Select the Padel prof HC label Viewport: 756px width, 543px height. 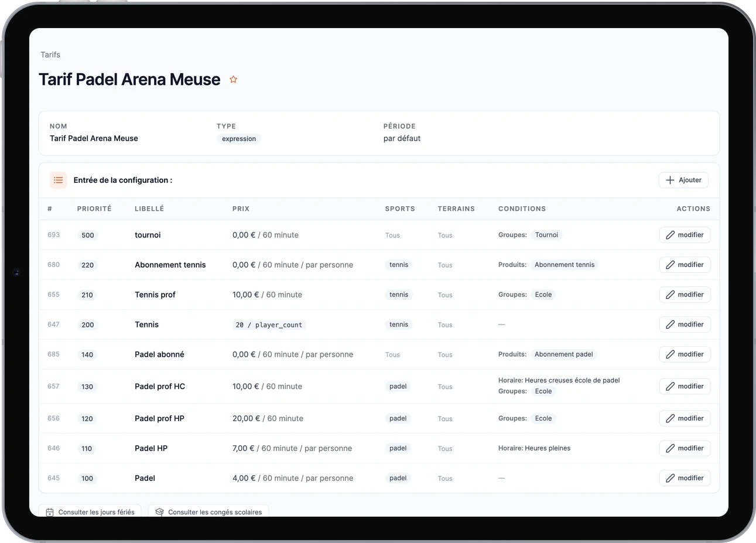pyautogui.click(x=160, y=387)
